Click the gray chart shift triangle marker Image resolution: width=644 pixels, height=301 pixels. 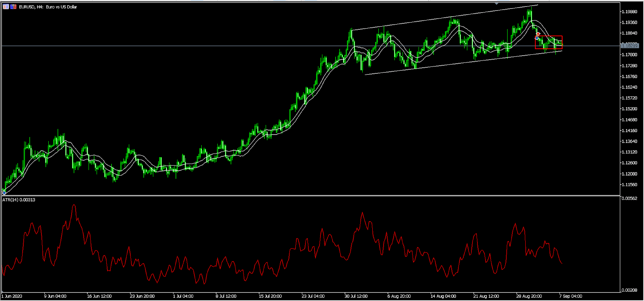click(496, 3)
